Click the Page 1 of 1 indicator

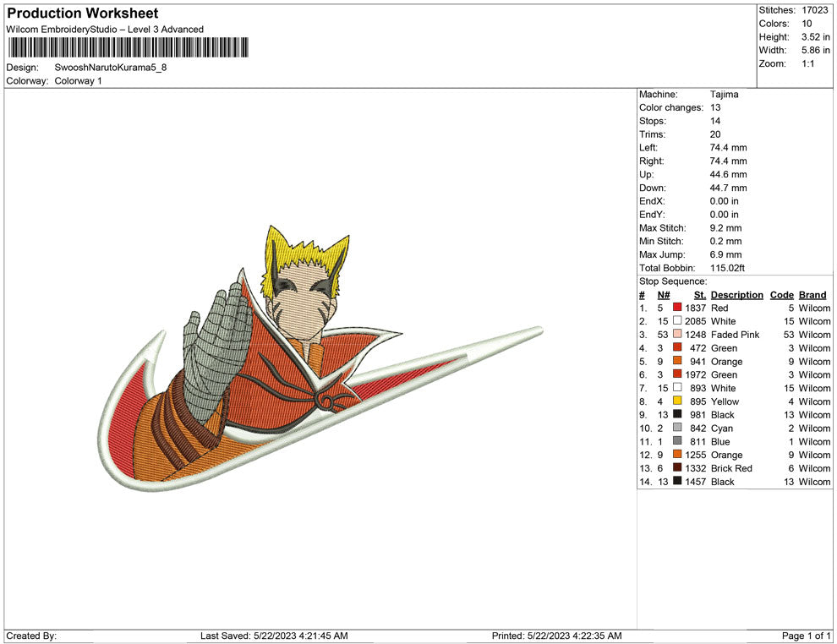coord(806,636)
